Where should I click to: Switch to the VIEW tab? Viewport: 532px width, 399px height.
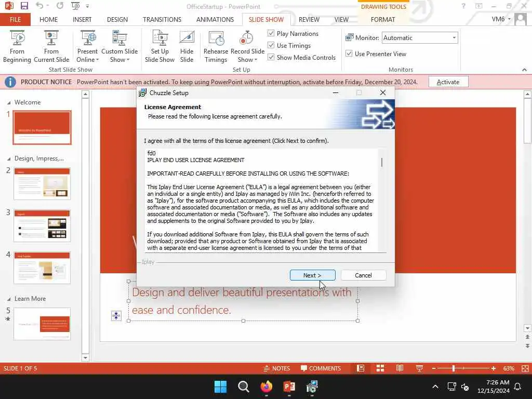[x=341, y=19]
